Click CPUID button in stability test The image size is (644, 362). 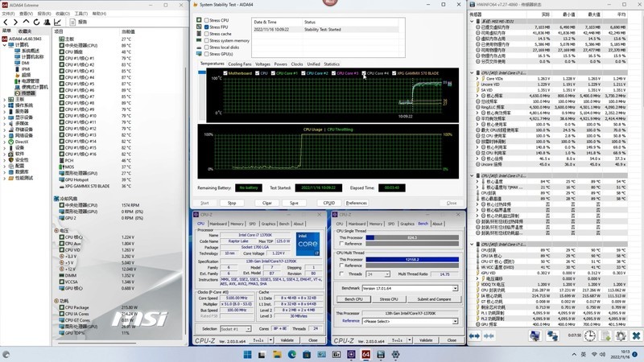click(x=329, y=203)
